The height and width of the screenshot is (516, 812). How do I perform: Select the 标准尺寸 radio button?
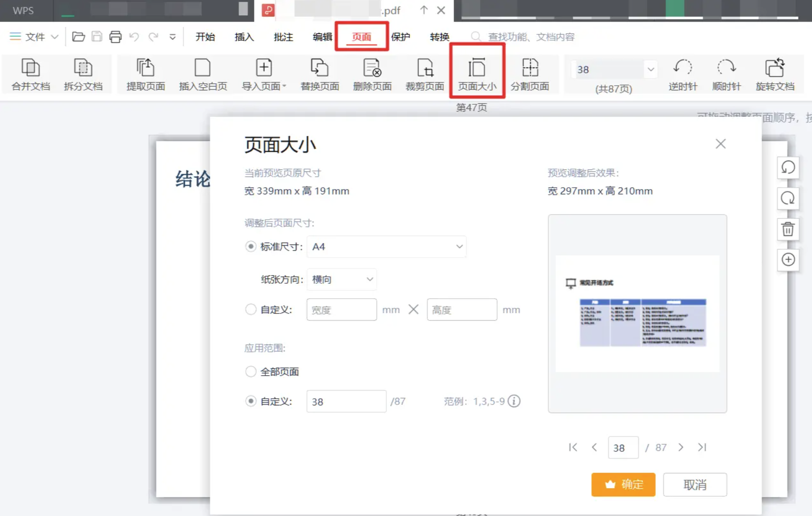point(251,247)
